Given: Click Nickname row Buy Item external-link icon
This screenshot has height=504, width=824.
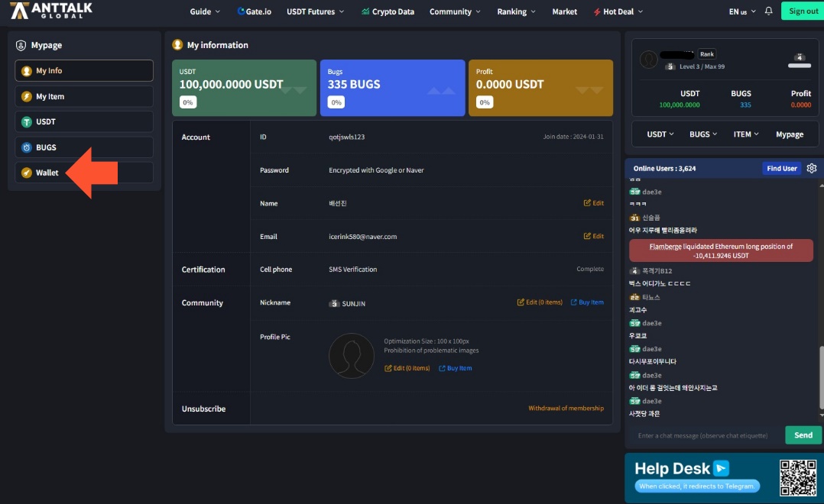Looking at the screenshot, I should (573, 302).
